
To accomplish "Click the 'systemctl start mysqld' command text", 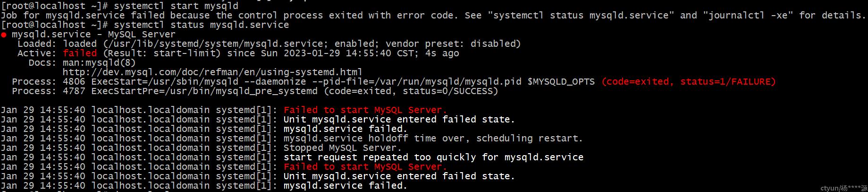I will coord(176,6).
